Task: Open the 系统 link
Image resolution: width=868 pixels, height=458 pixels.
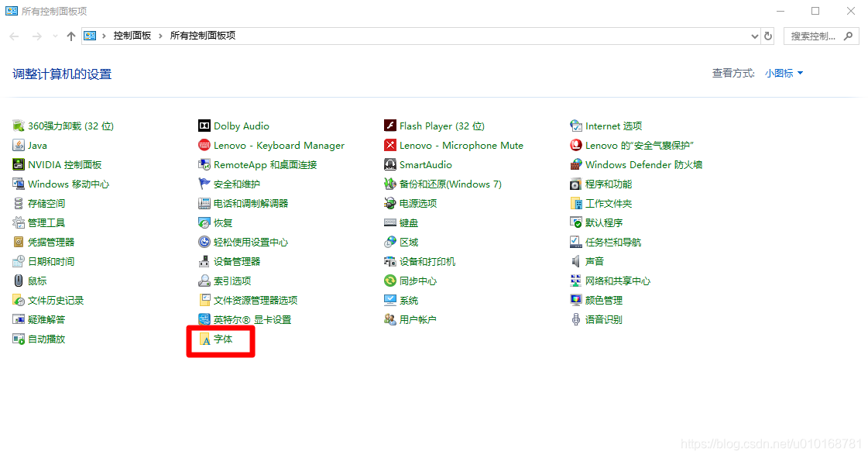Action: coord(409,300)
